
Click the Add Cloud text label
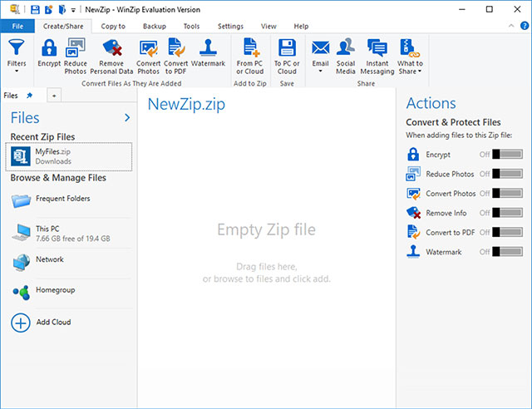(x=53, y=322)
